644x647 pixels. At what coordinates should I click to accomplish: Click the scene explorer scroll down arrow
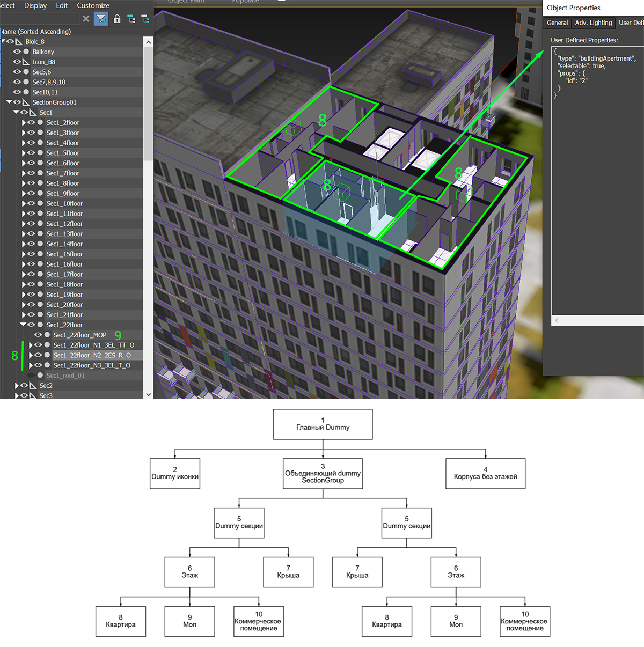click(148, 394)
